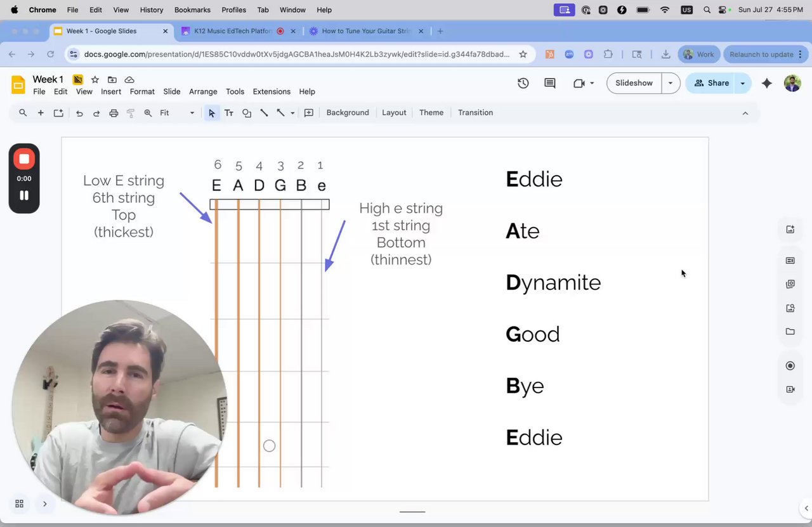
Task: Pause the screen recording
Action: [x=24, y=195]
